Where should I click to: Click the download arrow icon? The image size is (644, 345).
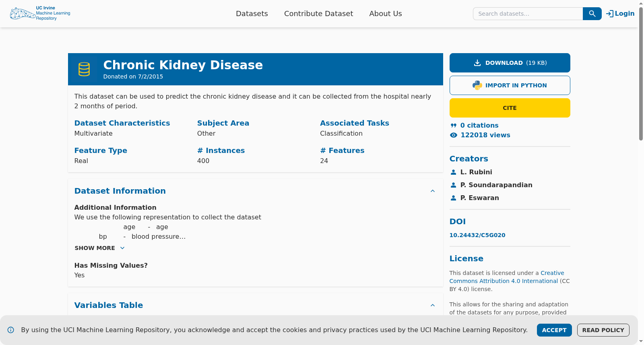pos(477,63)
